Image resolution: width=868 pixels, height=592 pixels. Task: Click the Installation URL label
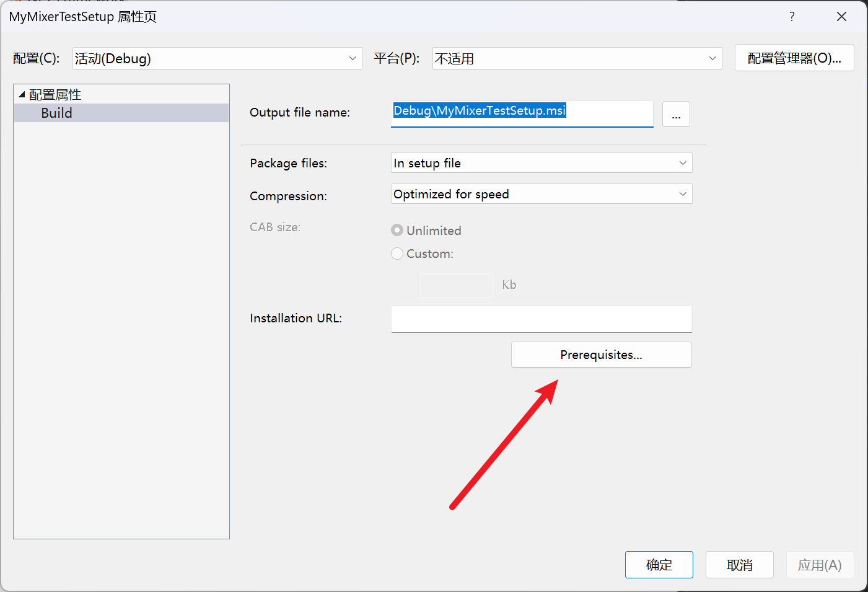[296, 318]
